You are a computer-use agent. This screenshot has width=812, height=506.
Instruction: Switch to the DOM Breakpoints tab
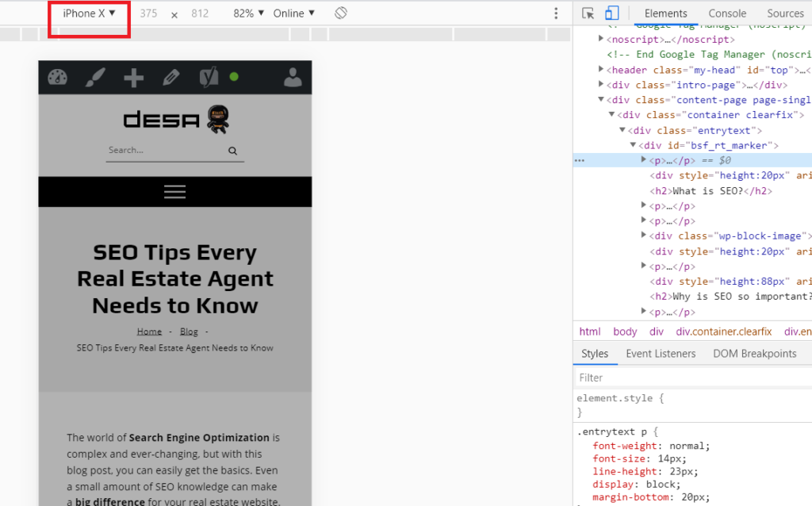755,354
